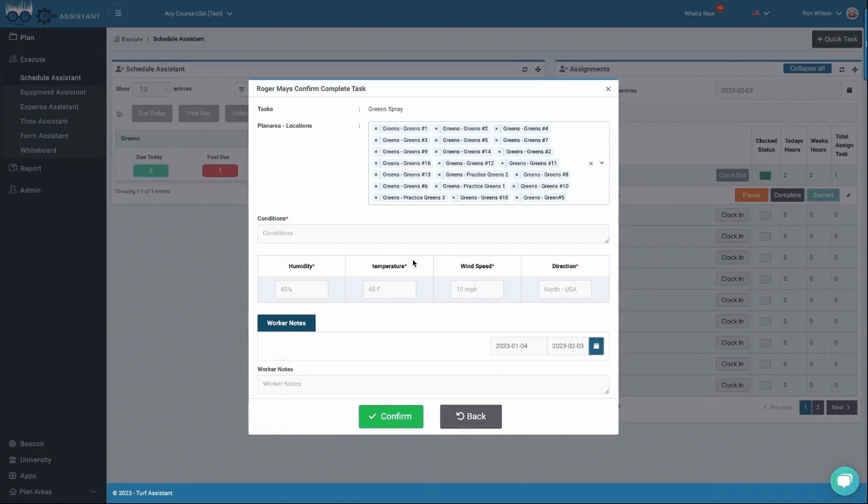Expand the Planarea Locations dropdown arrow
Image resolution: width=868 pixels, height=504 pixels.
[601, 162]
